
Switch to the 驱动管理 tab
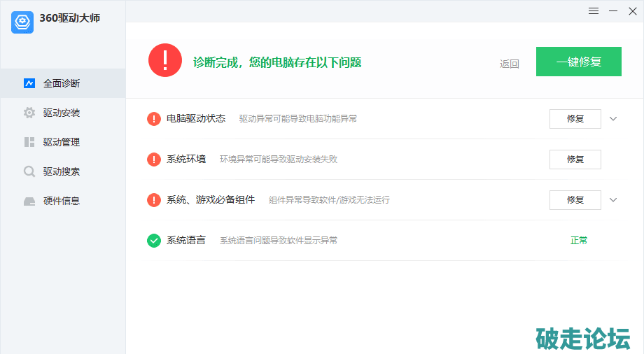62,142
